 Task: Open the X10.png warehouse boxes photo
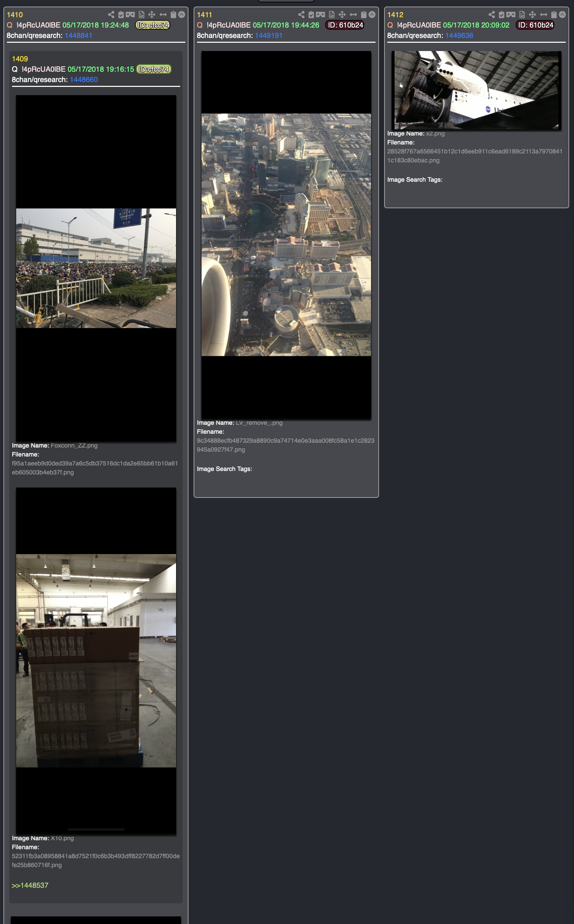click(96, 661)
